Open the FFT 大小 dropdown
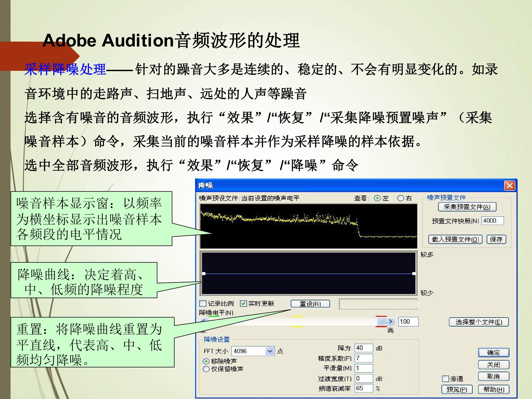 [270, 351]
